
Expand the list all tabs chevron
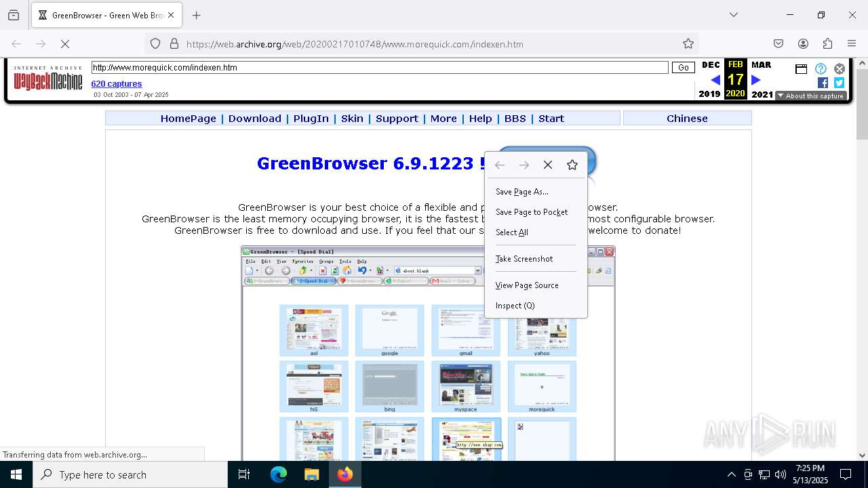[x=734, y=15]
